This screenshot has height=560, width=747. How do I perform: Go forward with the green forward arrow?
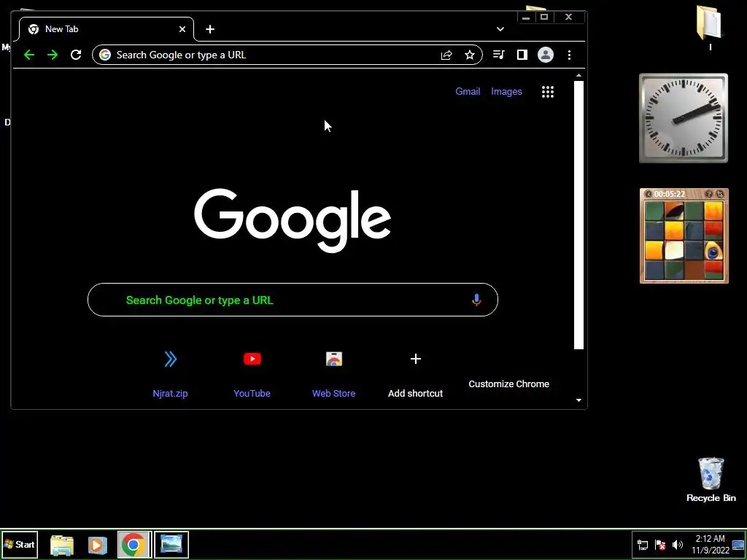click(53, 55)
